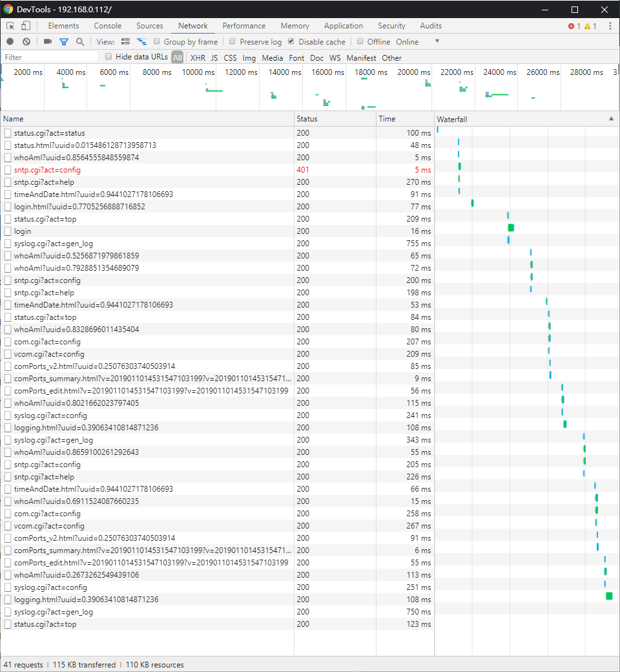Click the Chrome icon in title bar
This screenshot has width=620, height=672.
tap(8, 9)
